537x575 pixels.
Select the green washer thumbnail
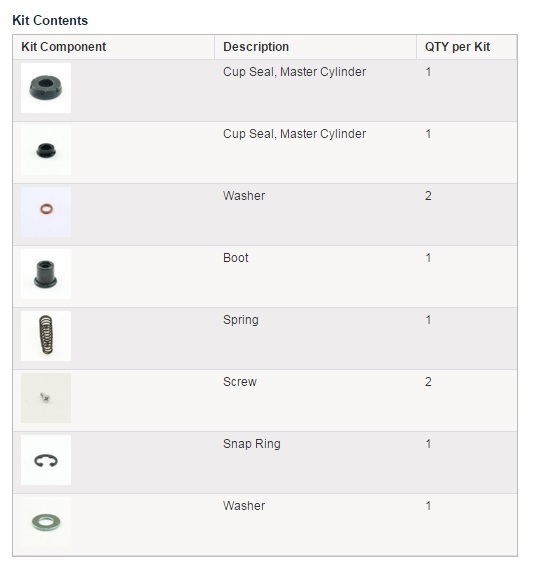(46, 522)
